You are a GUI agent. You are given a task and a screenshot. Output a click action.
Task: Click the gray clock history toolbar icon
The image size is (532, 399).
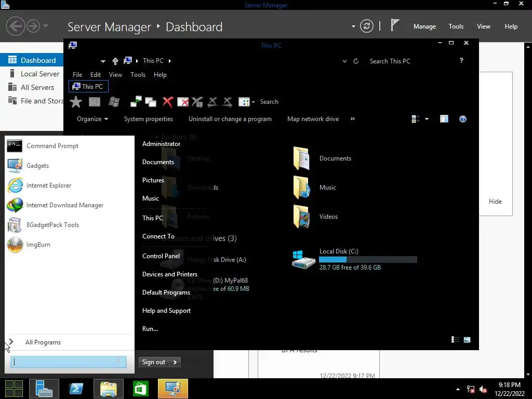click(x=95, y=102)
